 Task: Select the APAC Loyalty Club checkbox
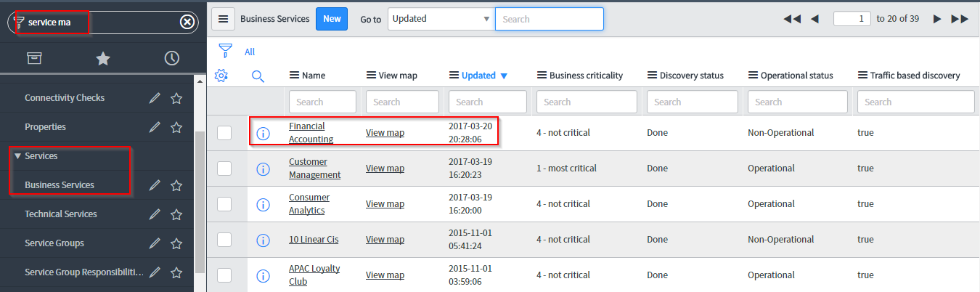click(224, 275)
